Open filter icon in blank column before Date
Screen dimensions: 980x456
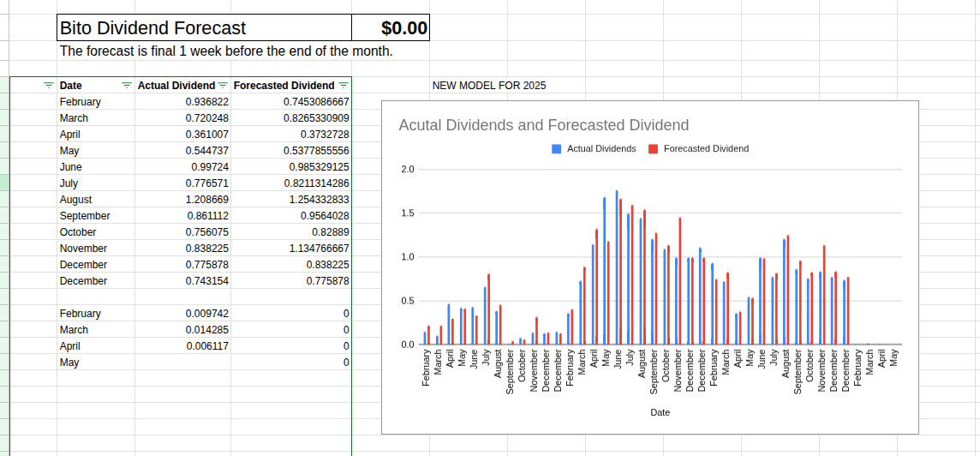[49, 85]
